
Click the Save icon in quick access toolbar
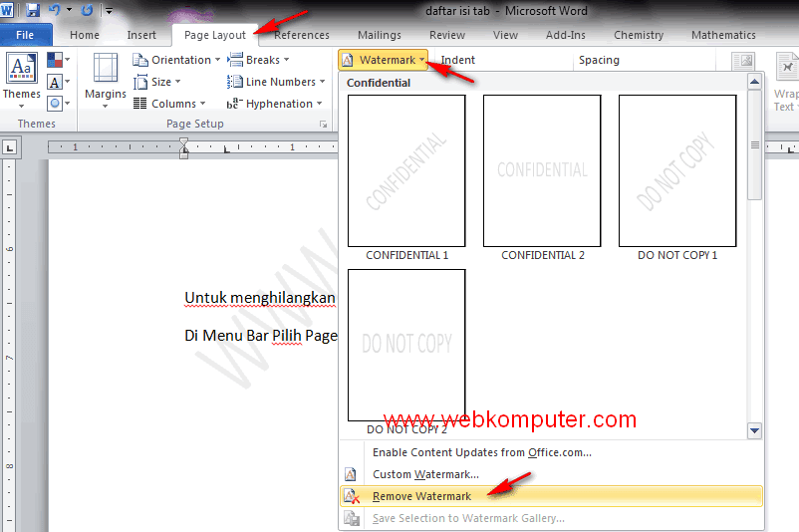33,10
